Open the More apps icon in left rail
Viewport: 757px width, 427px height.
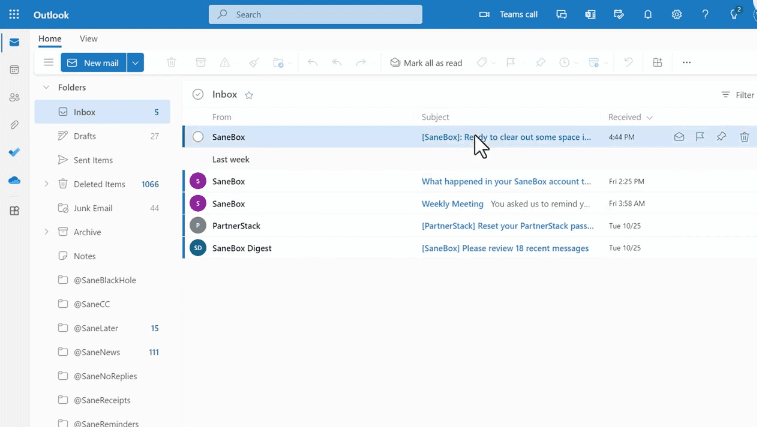[x=14, y=211]
